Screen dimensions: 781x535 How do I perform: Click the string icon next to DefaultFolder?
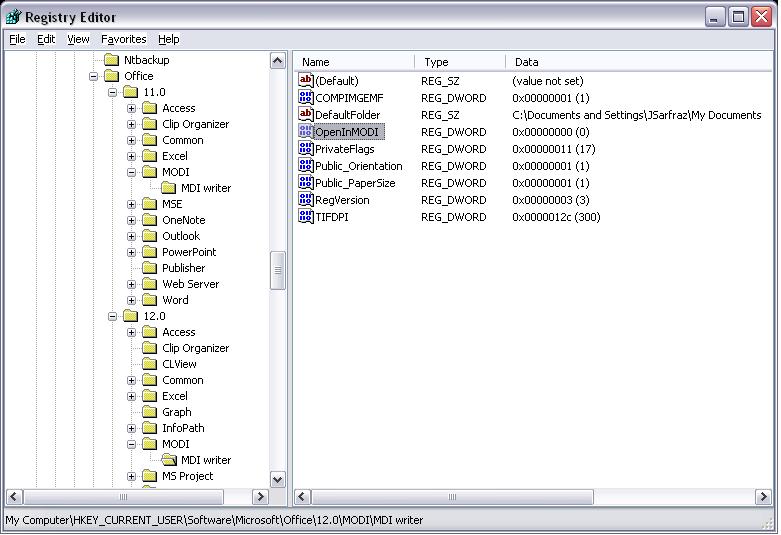[x=305, y=114]
